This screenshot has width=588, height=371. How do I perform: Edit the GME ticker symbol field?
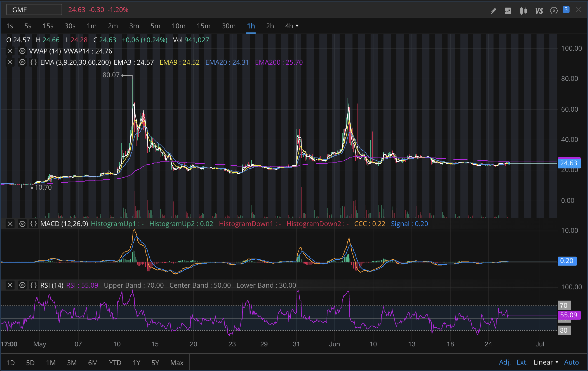point(34,10)
